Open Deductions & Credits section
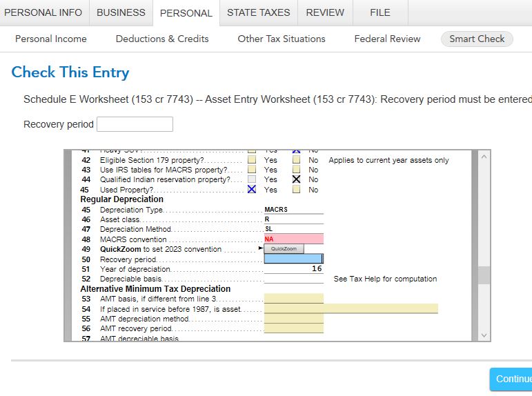This screenshot has width=532, height=396. [x=162, y=39]
